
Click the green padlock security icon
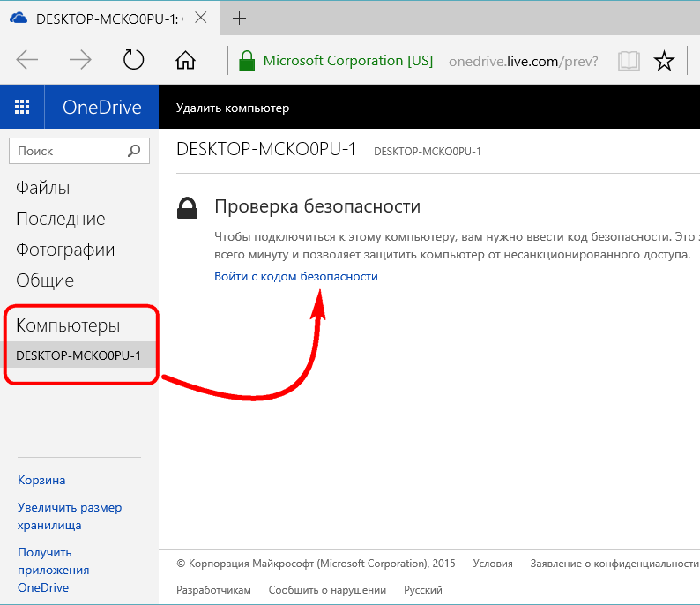point(247,60)
